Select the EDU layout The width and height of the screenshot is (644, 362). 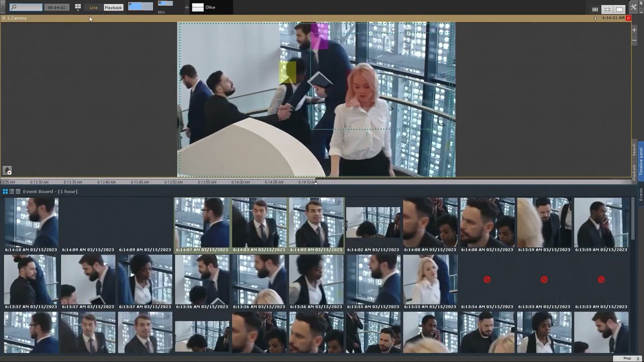click(166, 7)
